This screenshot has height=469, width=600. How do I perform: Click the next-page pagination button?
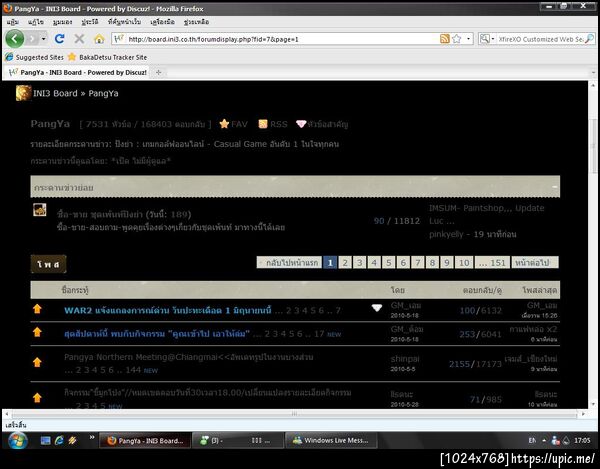(x=535, y=262)
